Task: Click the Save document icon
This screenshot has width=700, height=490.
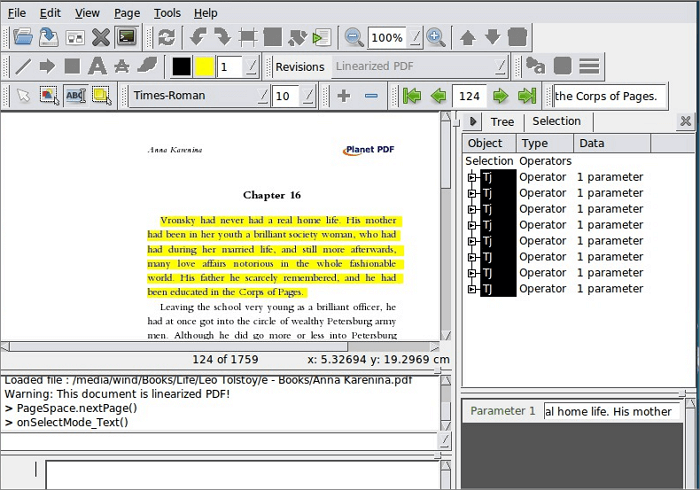Action: coord(48,38)
